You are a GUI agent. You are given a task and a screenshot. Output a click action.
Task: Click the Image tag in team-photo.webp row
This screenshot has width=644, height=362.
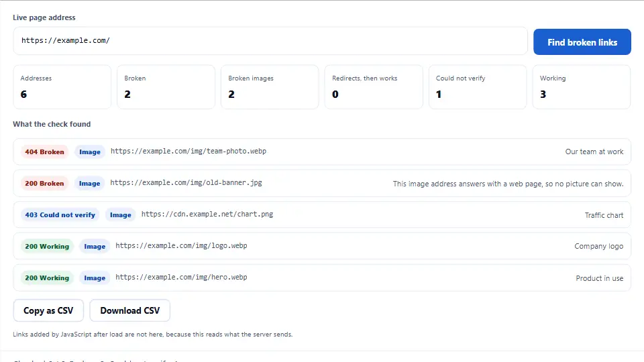tap(90, 152)
